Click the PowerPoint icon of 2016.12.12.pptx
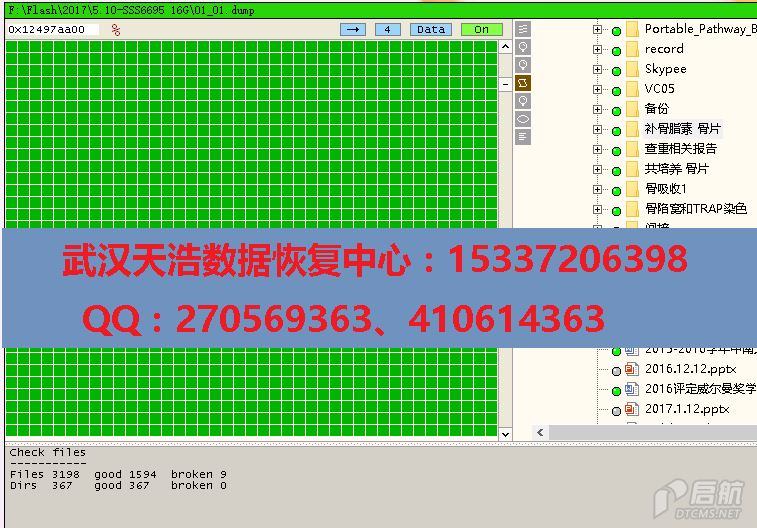This screenshot has height=528, width=757. 631,369
